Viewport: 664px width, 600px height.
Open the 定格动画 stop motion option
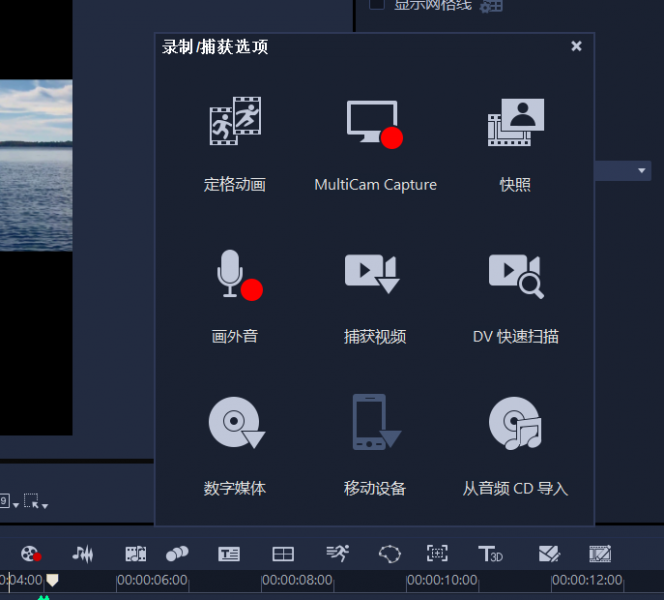coord(235,144)
